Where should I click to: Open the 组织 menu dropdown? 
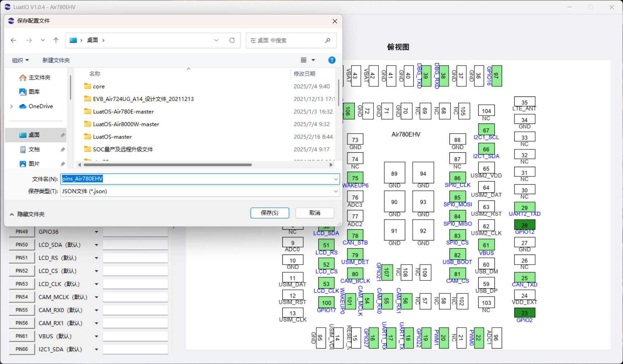click(20, 60)
